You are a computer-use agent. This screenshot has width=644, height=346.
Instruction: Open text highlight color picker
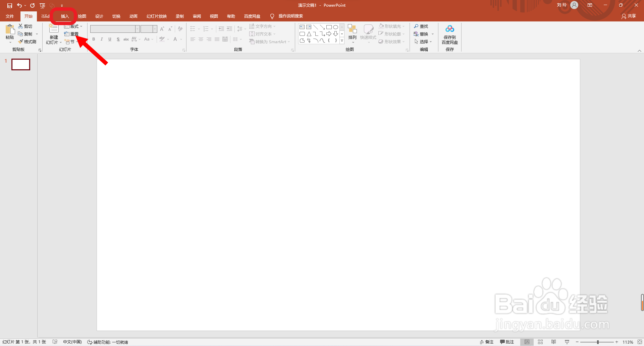(x=162, y=39)
